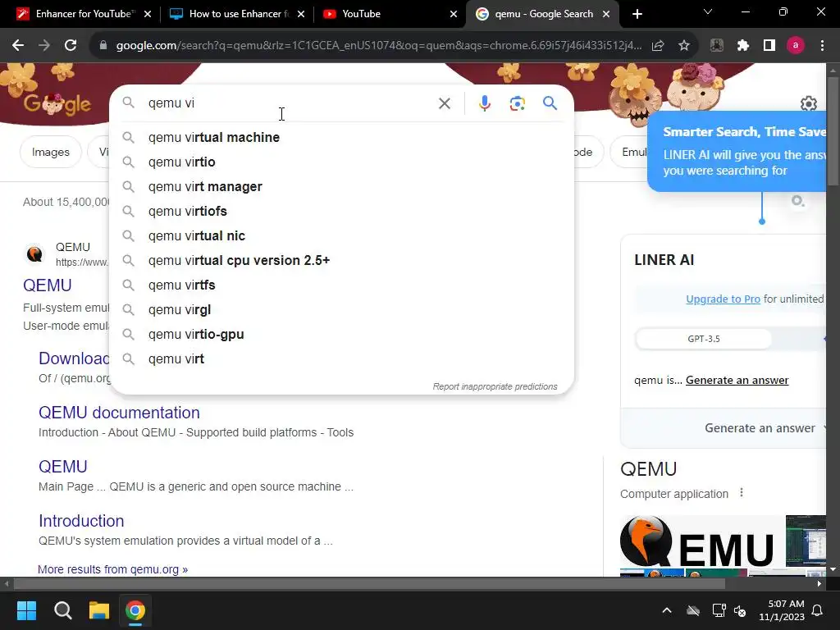
Task: Click the pinned extension icon beside puzzle
Action: tap(716, 46)
